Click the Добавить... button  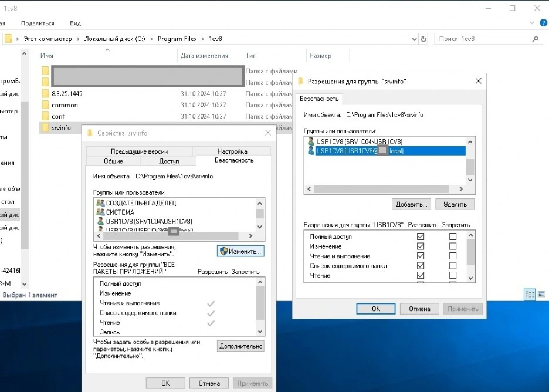411,204
